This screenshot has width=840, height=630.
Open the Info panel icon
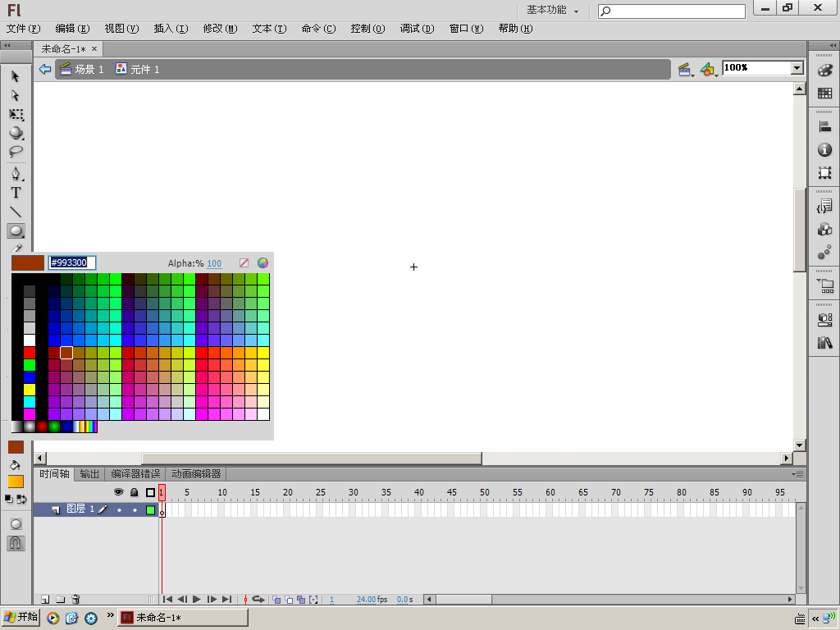825,150
